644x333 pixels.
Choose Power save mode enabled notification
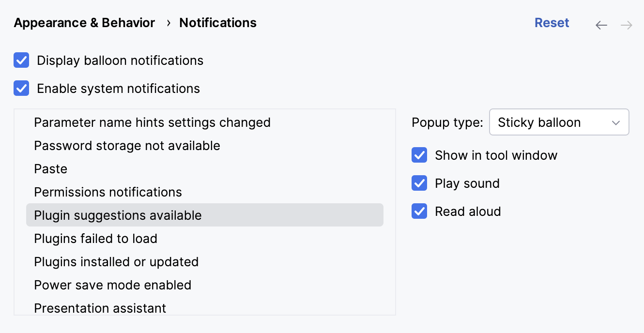(112, 285)
